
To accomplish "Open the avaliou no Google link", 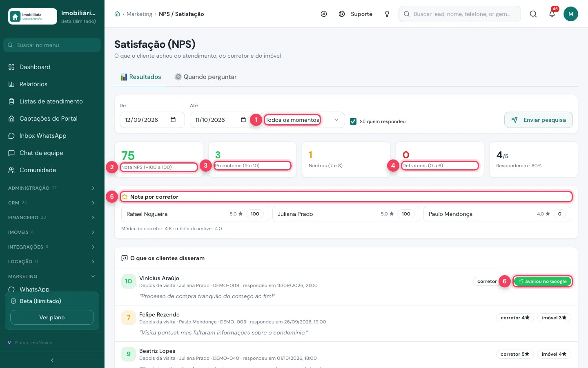I will (542, 281).
